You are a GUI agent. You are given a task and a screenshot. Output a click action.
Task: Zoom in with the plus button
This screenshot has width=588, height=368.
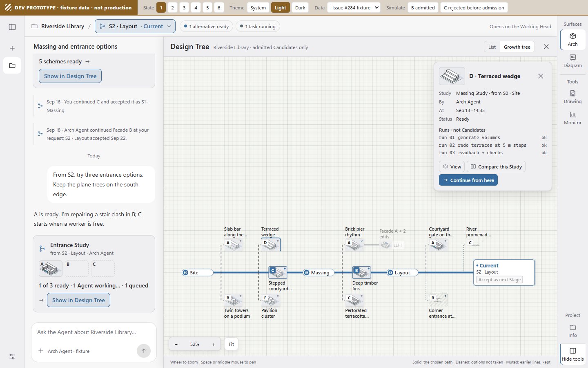(x=214, y=344)
